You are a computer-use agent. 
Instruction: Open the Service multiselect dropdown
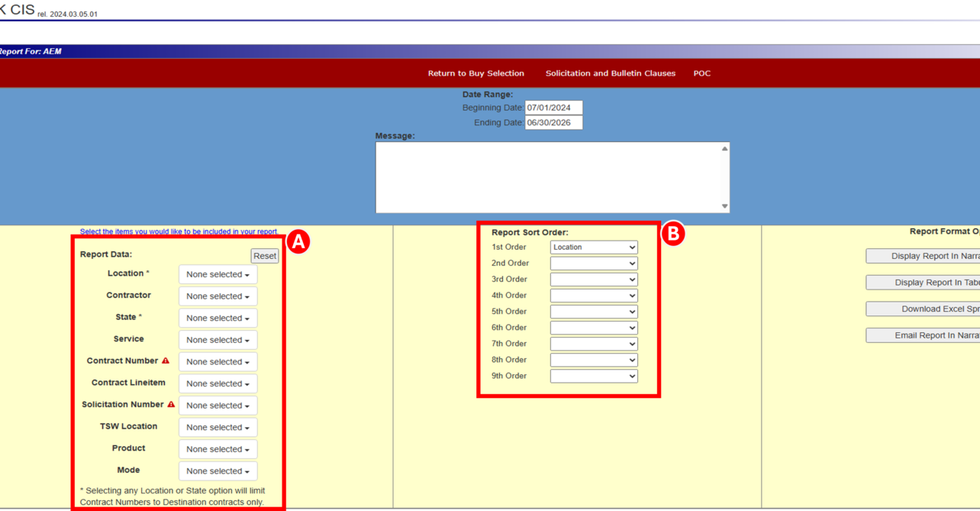218,340
